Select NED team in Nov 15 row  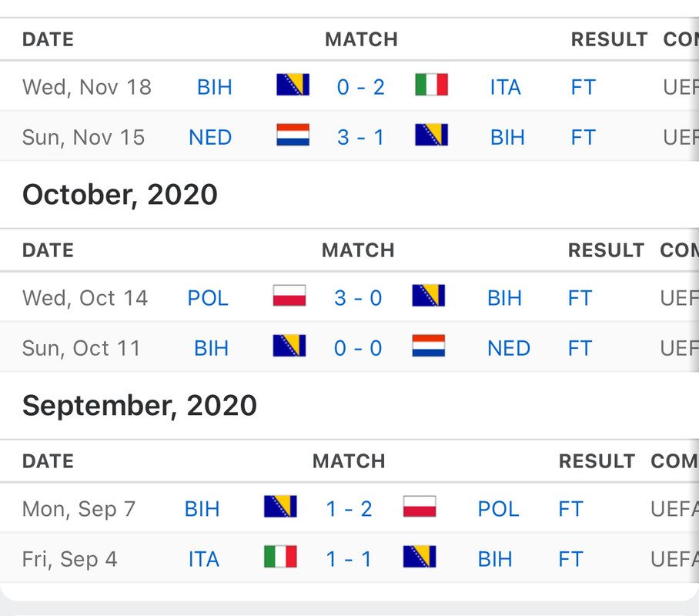tap(210, 137)
